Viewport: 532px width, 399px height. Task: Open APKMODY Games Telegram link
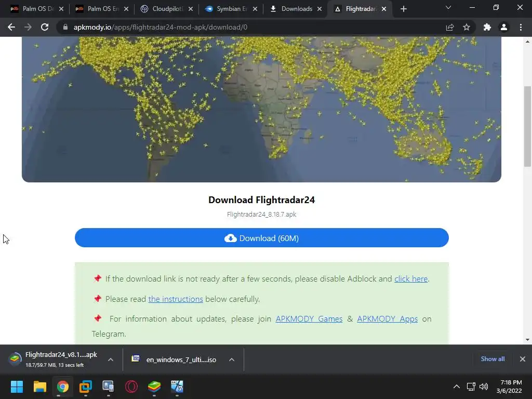[309, 319]
